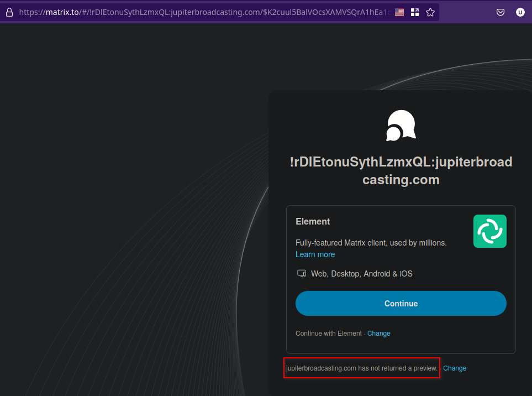Click the room ID heading text
The image size is (532, 396).
[401, 170]
